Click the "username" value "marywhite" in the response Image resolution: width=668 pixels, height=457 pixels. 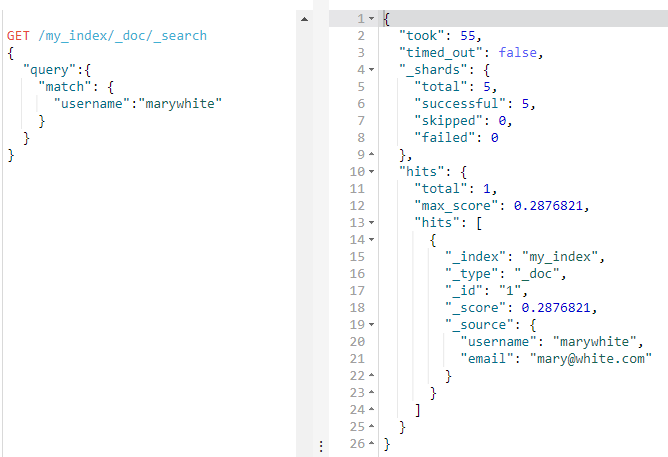click(x=594, y=342)
